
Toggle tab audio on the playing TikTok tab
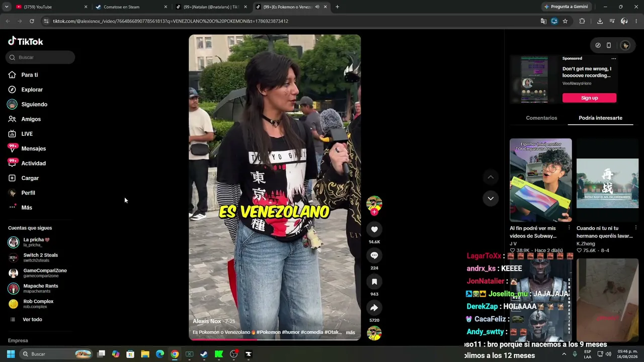pyautogui.click(x=317, y=7)
